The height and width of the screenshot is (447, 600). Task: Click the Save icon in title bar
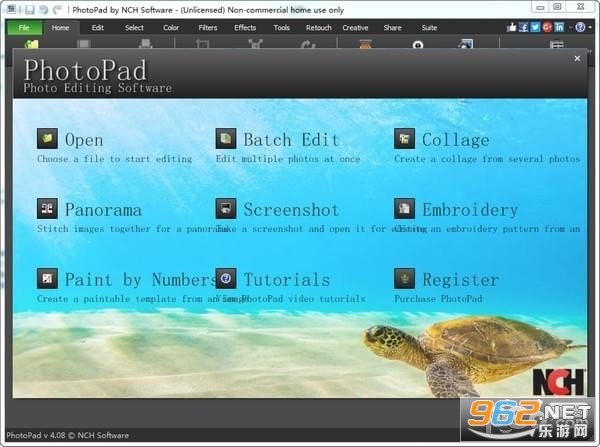[29, 10]
